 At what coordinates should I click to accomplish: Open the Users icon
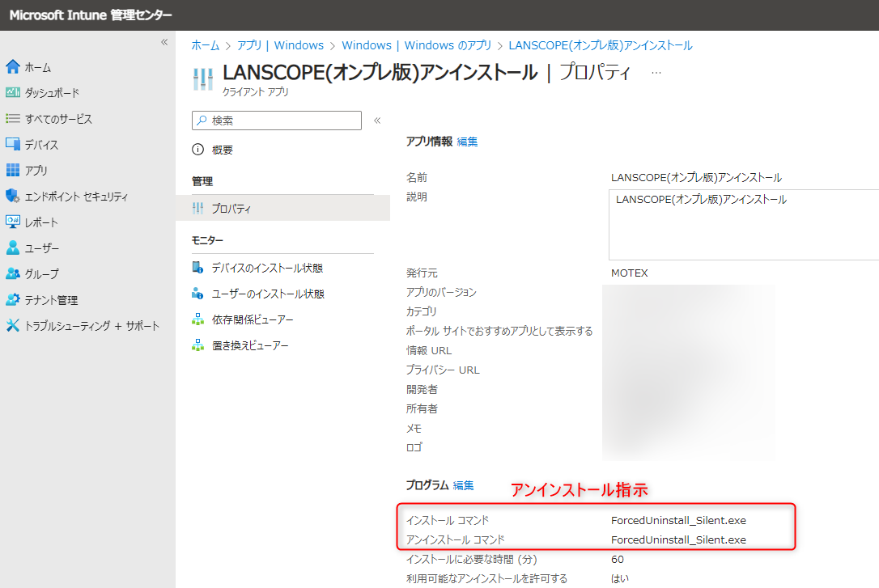coord(12,247)
